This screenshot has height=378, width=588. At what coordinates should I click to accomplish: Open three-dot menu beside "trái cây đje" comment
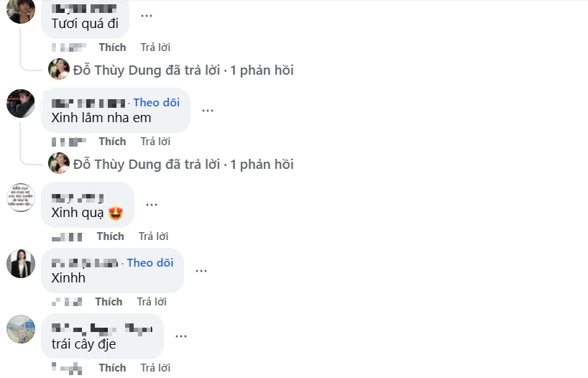[181, 336]
